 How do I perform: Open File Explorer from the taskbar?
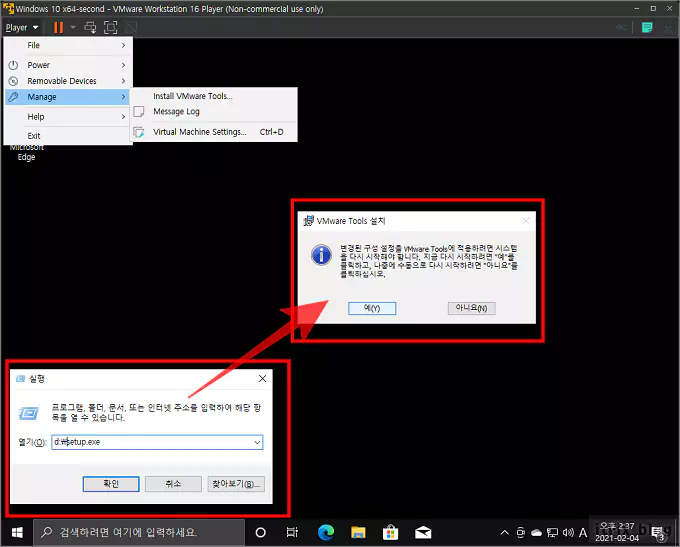coord(358,533)
